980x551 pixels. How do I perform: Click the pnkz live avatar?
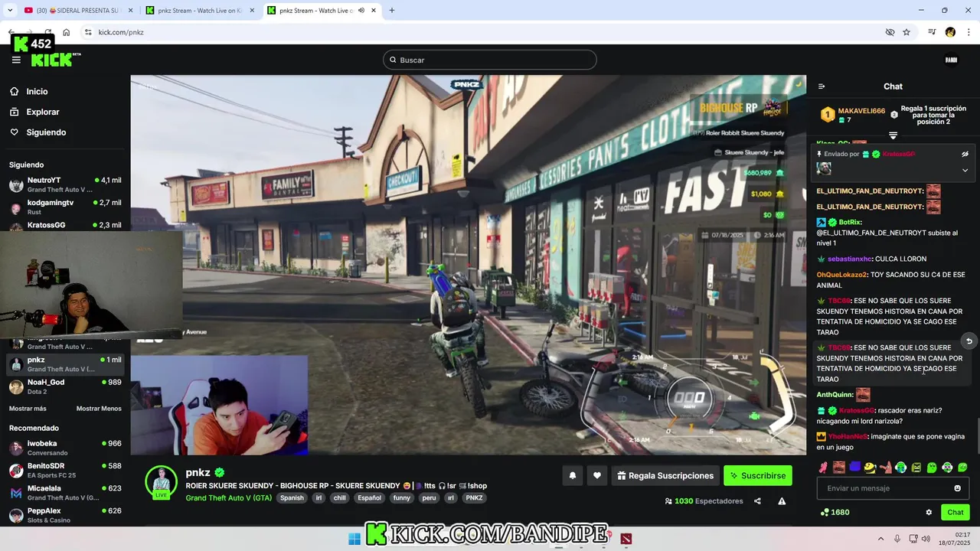click(161, 482)
